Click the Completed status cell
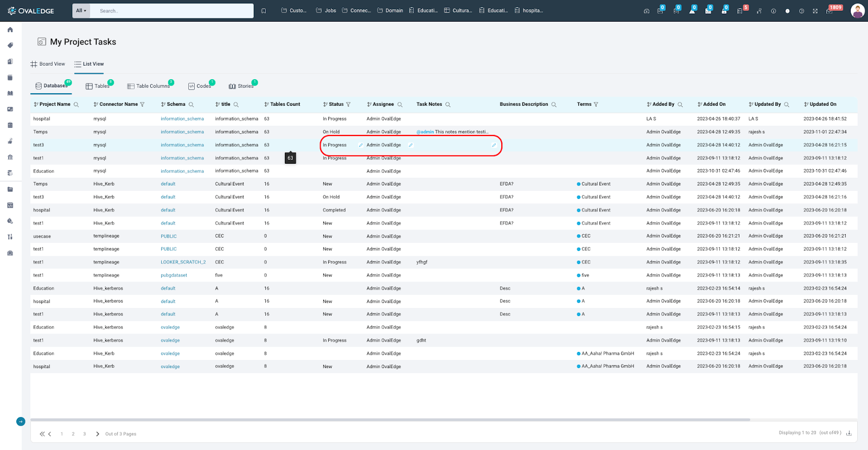The width and height of the screenshot is (868, 450). pyautogui.click(x=334, y=210)
